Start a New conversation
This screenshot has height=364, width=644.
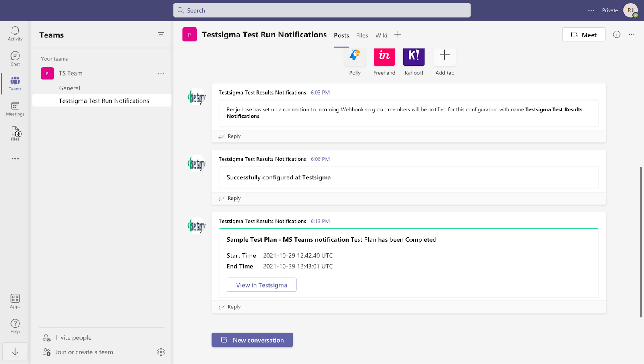252,340
